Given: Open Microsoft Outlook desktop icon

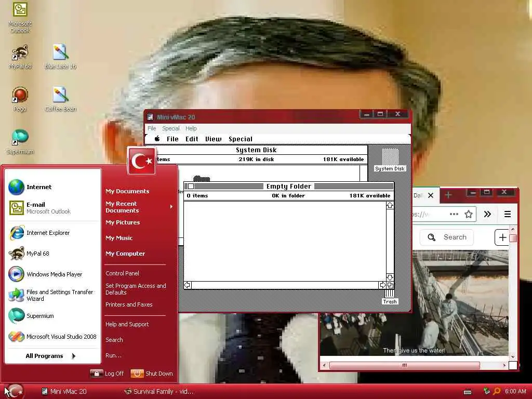Looking at the screenshot, I should click(x=20, y=17).
